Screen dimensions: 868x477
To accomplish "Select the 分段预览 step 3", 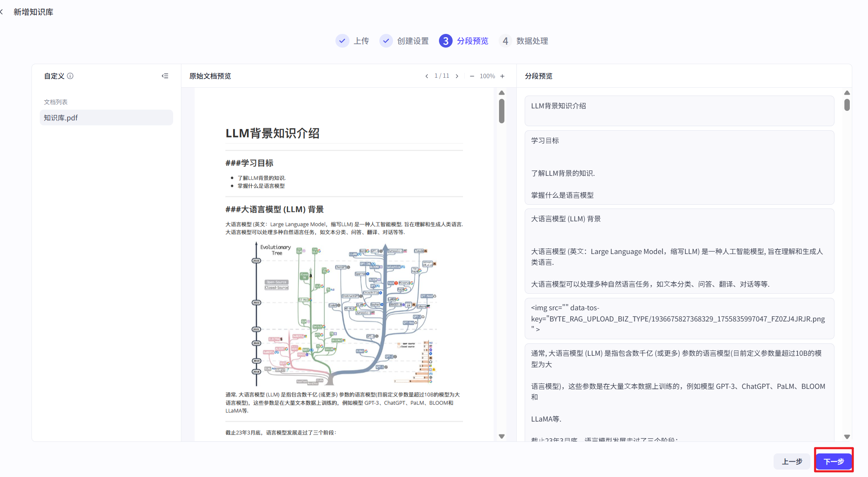I will (446, 41).
